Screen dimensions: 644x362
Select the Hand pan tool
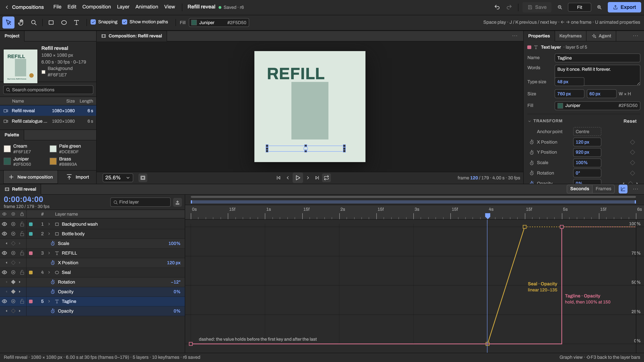pyautogui.click(x=21, y=23)
